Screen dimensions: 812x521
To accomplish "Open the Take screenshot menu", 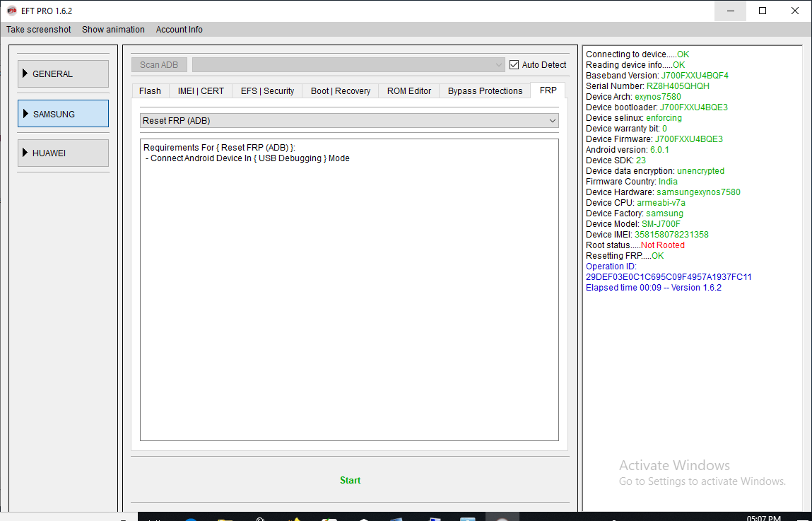I will coord(39,30).
